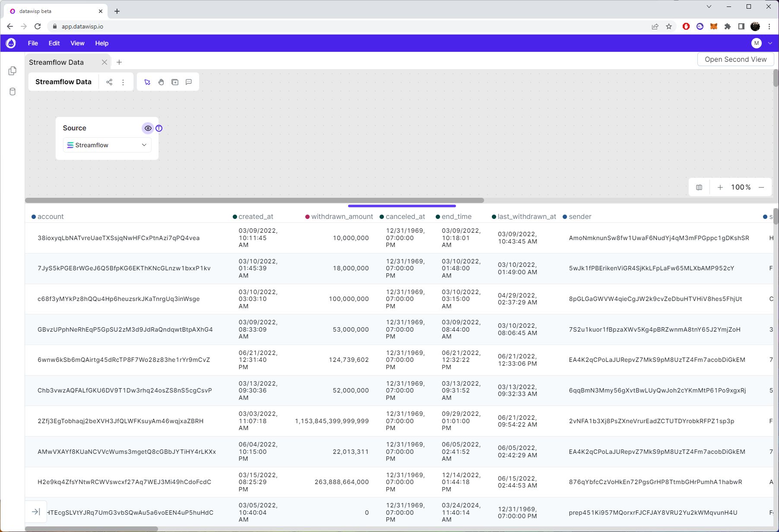
Task: Click the account column header
Action: point(51,217)
